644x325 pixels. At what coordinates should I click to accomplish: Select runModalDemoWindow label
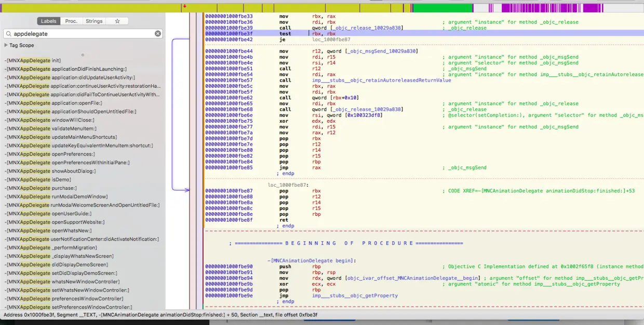[x=56, y=197]
